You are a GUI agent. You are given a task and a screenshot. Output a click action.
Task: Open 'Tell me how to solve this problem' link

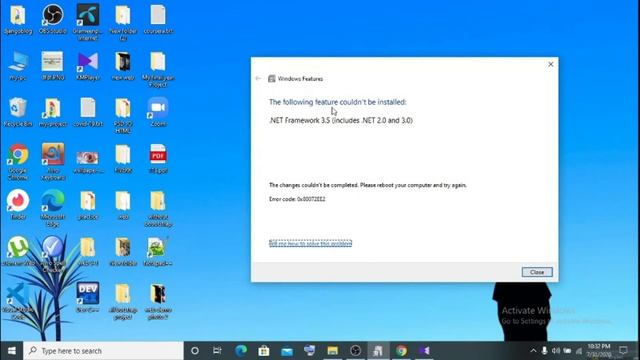coord(310,243)
